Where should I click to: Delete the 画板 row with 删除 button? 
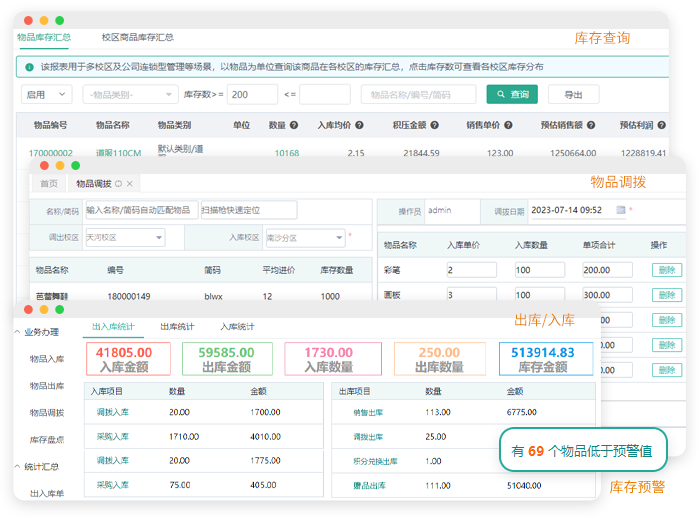tap(667, 295)
